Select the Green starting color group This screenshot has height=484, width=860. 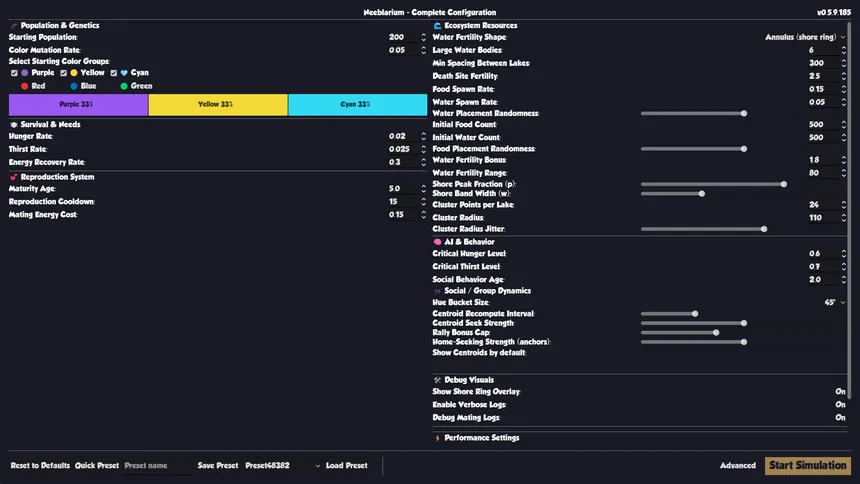tap(136, 86)
